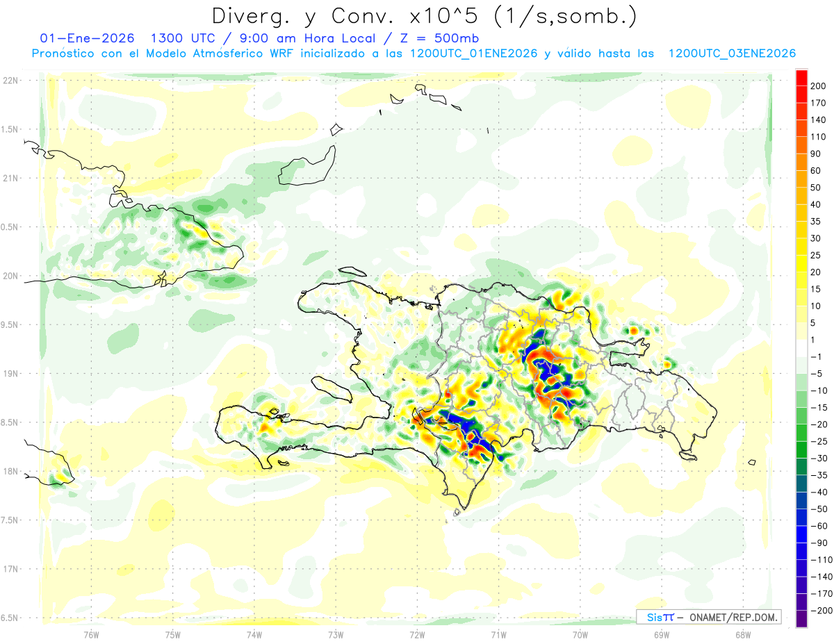Click the positive '35' color scale value

pos(816,221)
